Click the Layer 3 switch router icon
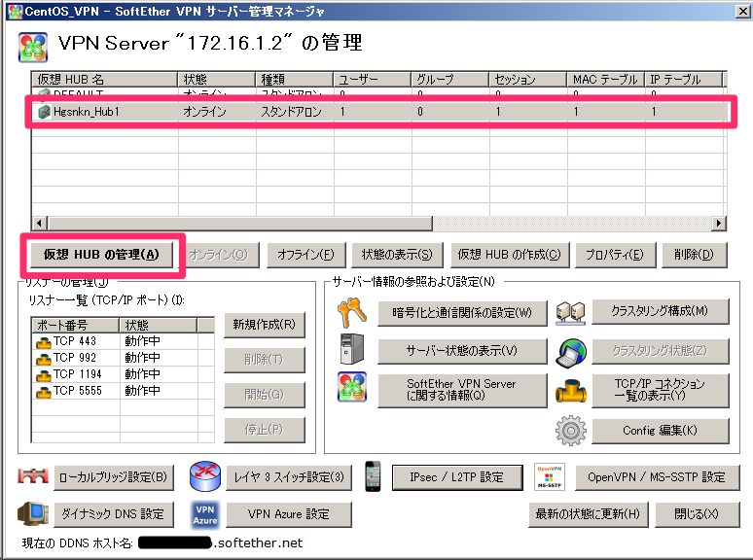Image resolution: width=753 pixels, height=560 pixels. [x=205, y=476]
